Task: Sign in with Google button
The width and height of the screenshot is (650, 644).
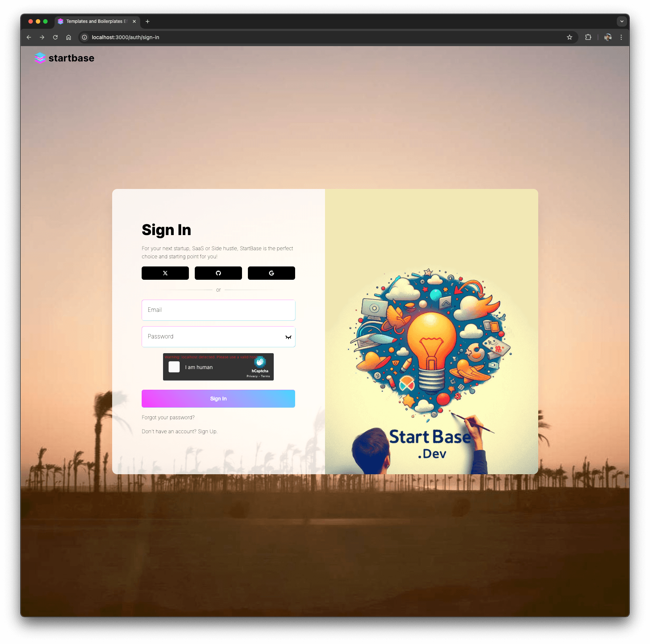Action: [x=271, y=273]
